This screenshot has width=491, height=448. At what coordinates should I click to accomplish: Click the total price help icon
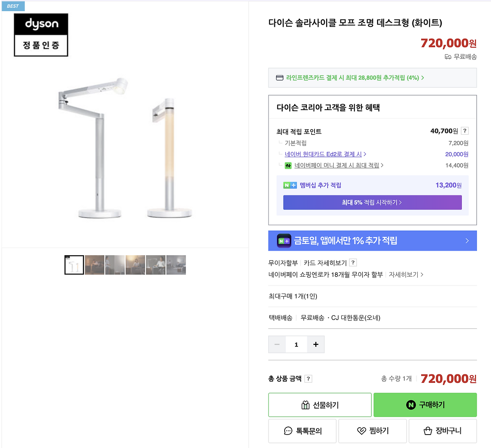coord(308,379)
